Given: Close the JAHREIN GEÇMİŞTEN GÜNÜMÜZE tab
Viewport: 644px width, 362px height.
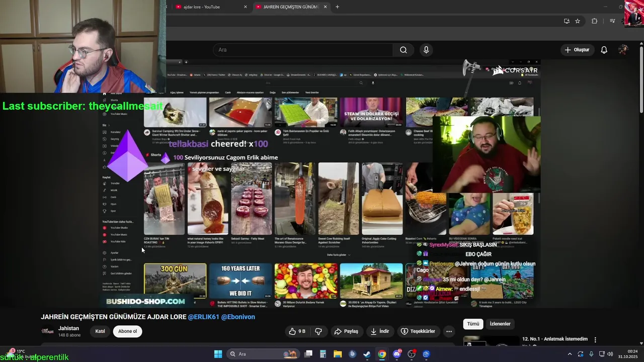Looking at the screenshot, I should click(325, 7).
